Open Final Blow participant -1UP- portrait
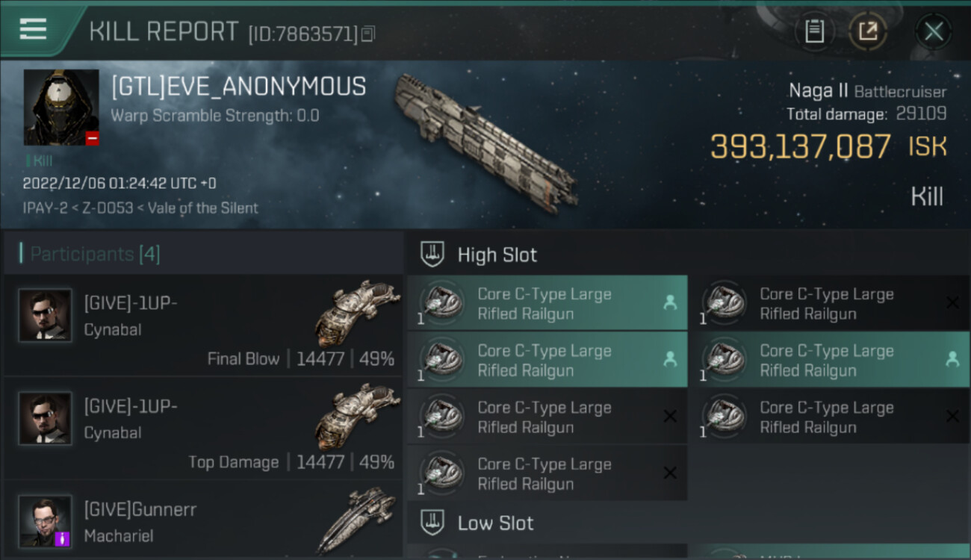 click(46, 316)
